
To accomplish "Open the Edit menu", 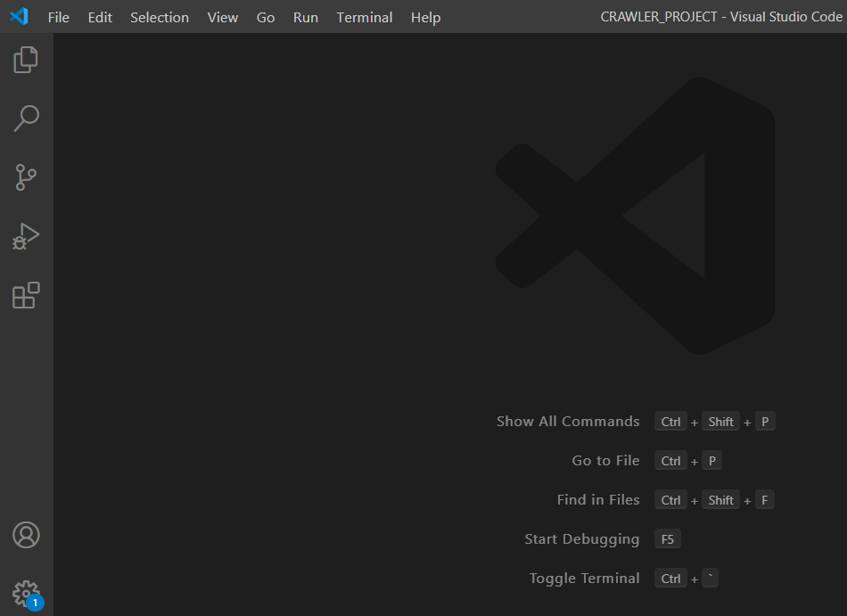I will (100, 17).
